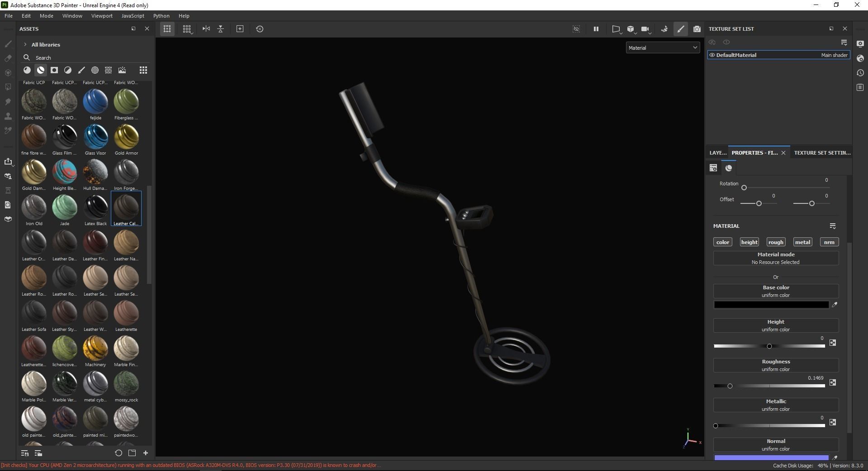Open the 3D cube view dropdown

631,29
